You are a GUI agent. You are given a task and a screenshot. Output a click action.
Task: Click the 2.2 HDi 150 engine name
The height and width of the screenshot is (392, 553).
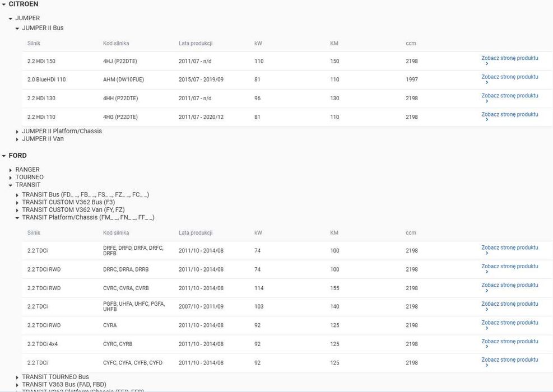[x=41, y=61]
